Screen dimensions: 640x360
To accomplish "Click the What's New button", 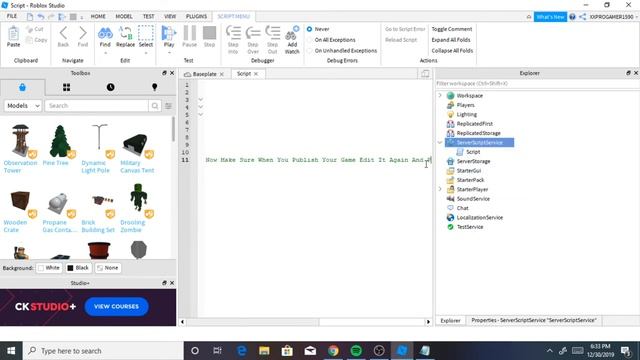I will pos(550,17).
